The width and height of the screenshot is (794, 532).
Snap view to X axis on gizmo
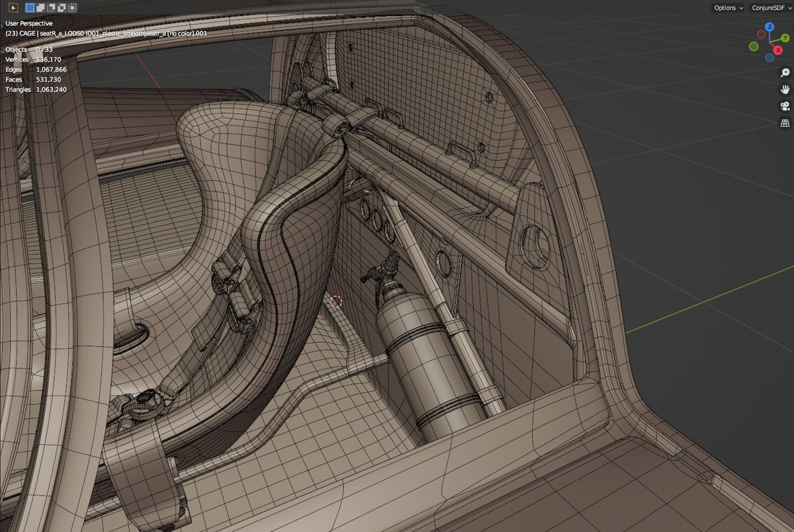pyautogui.click(x=777, y=50)
